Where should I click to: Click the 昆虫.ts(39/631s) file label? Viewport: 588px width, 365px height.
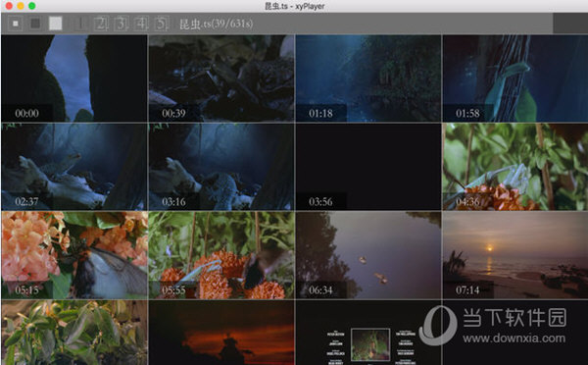click(216, 24)
